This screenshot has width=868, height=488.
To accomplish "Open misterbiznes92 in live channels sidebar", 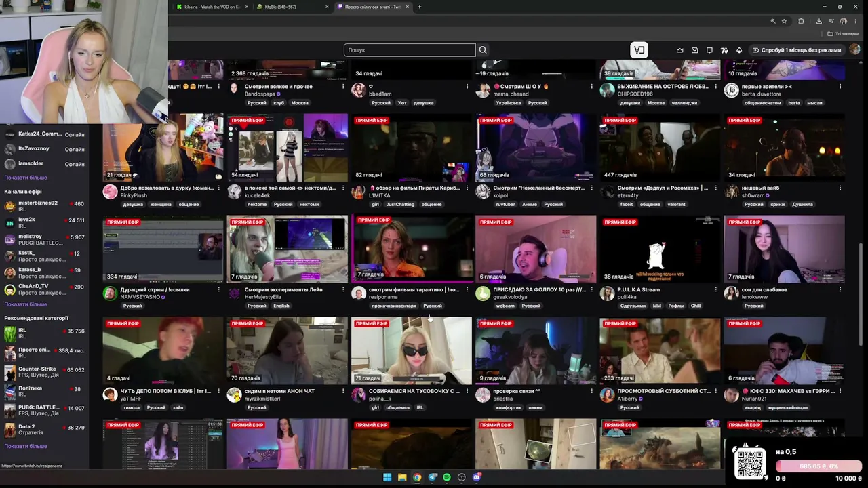I will (44, 206).
